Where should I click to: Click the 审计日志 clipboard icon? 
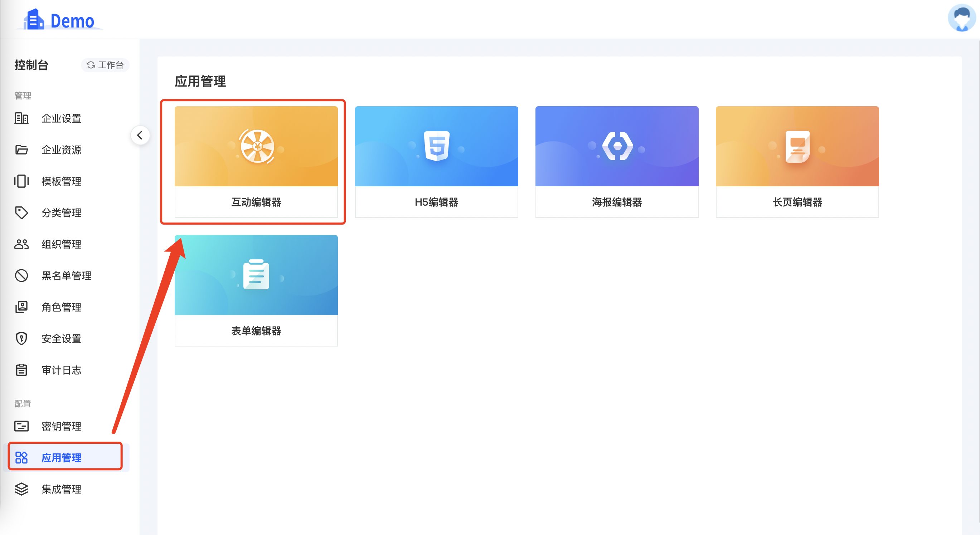pos(21,370)
